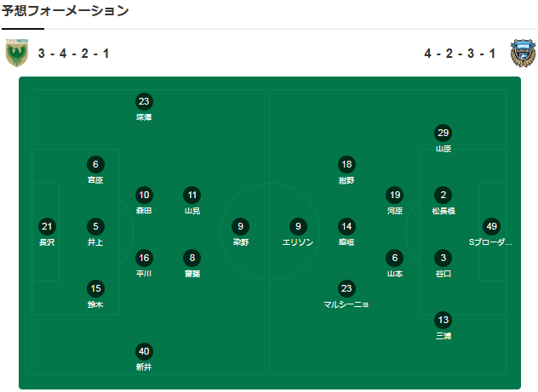This screenshot has height=392, width=538.
Task: Click the Kawasaki Frontale team crest
Action: (x=520, y=53)
